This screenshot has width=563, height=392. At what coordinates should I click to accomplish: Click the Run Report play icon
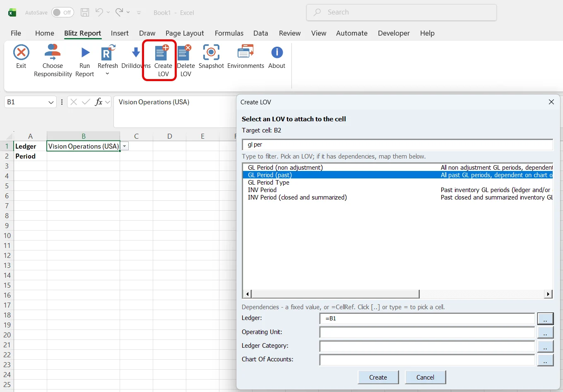click(x=85, y=53)
